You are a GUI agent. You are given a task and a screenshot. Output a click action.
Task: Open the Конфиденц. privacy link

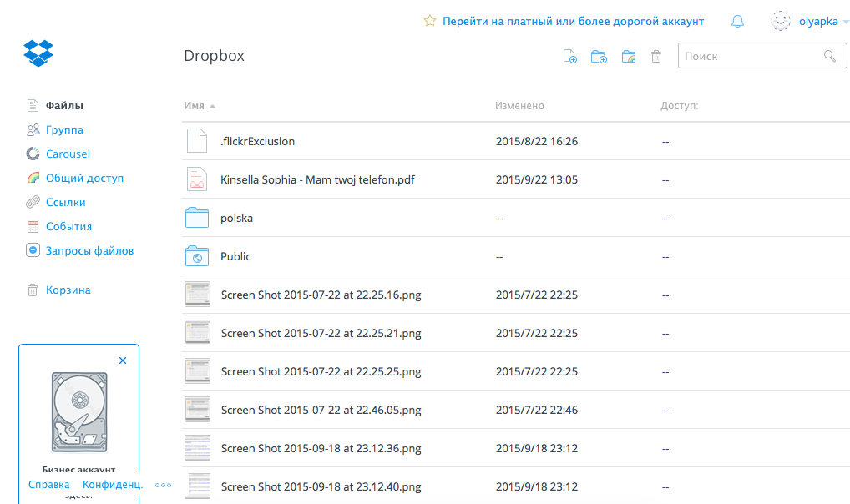click(113, 485)
